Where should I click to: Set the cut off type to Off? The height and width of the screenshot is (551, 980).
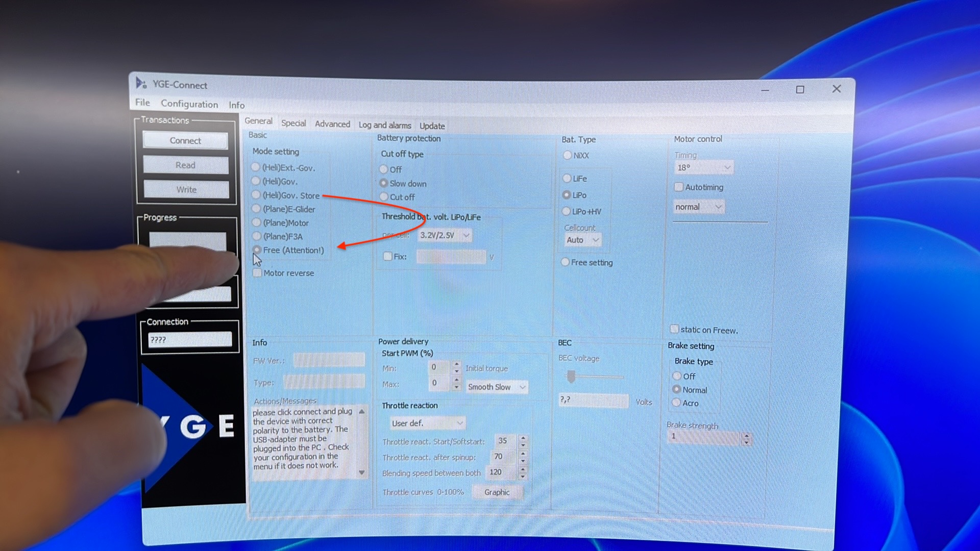384,169
